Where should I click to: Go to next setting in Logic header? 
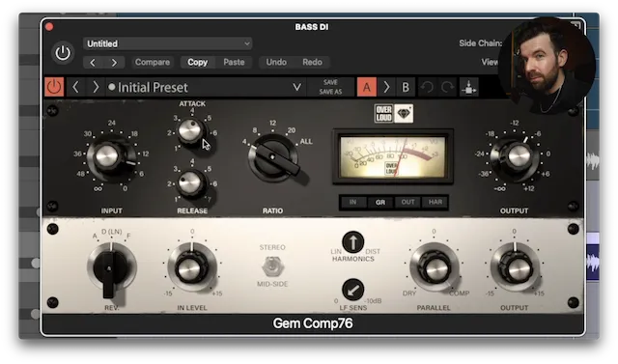114,62
